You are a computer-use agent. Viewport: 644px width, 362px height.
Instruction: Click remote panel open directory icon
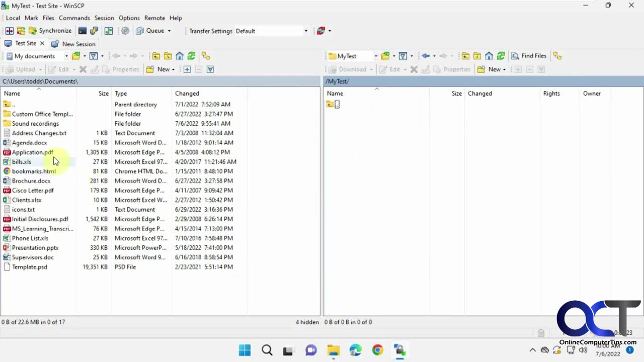(x=385, y=56)
